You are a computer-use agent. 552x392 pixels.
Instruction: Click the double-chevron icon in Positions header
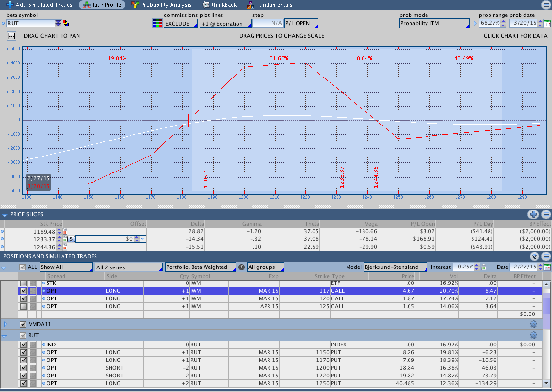(x=535, y=256)
